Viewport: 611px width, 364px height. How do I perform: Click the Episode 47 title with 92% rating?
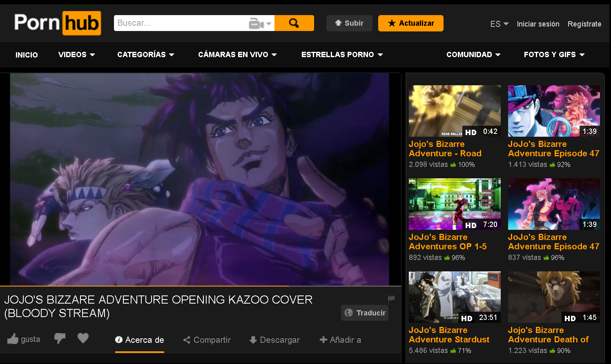553,149
